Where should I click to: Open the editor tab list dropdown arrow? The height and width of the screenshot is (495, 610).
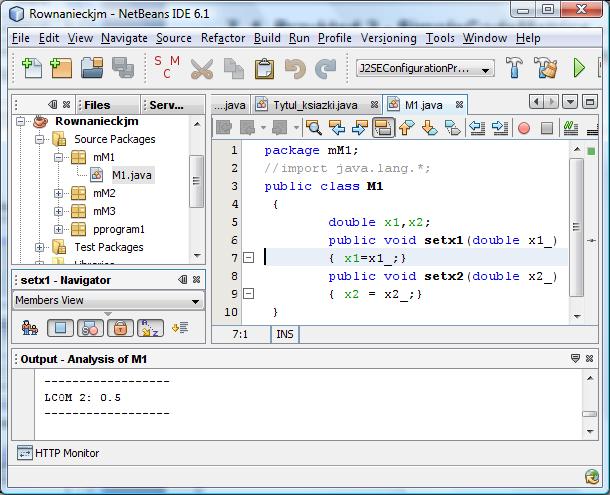click(x=570, y=102)
